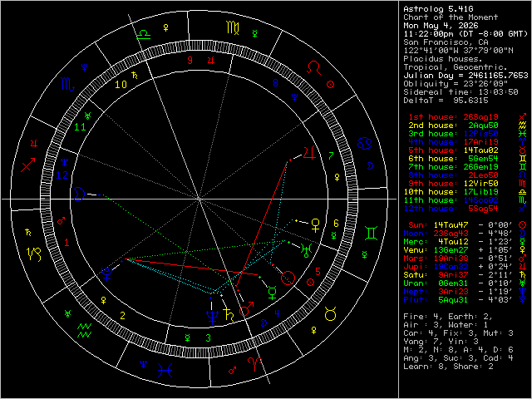The width and height of the screenshot is (532, 399).
Task: Click the large blue Moon crescent inside the wheel
Action: click(79, 194)
